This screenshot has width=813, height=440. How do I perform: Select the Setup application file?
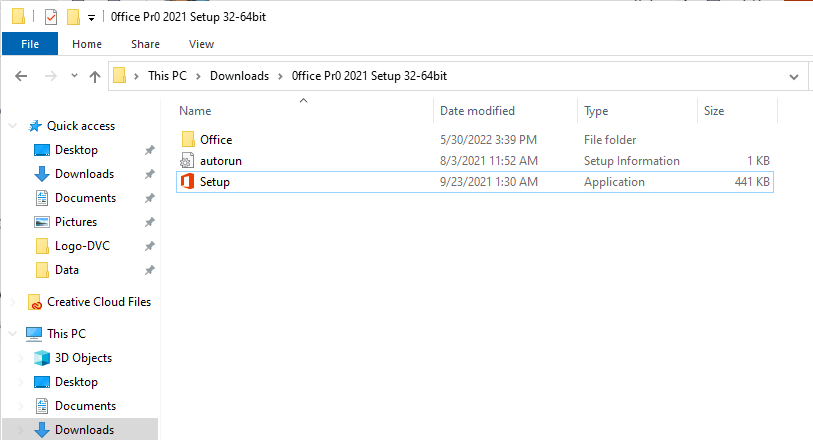tap(214, 182)
